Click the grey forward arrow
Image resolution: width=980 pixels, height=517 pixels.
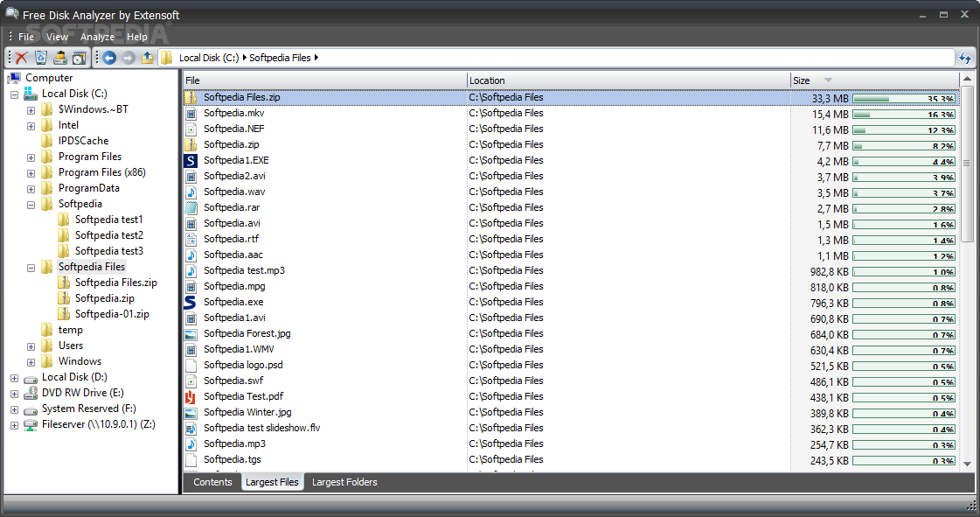tap(129, 58)
